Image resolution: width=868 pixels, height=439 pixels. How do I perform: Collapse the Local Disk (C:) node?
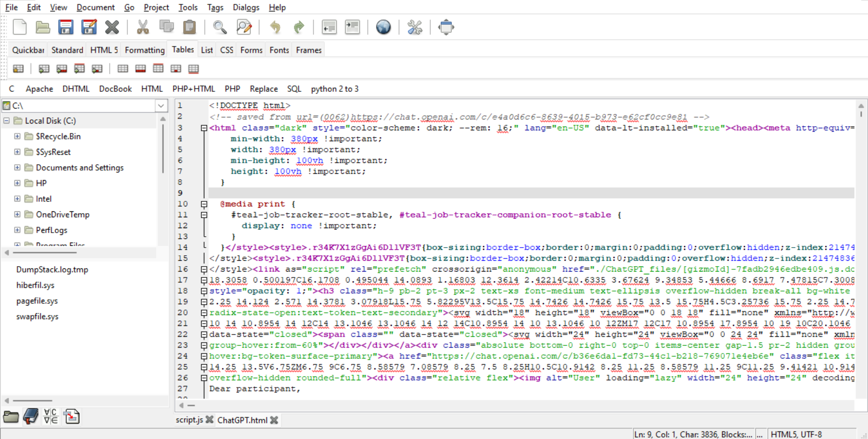[x=6, y=120]
